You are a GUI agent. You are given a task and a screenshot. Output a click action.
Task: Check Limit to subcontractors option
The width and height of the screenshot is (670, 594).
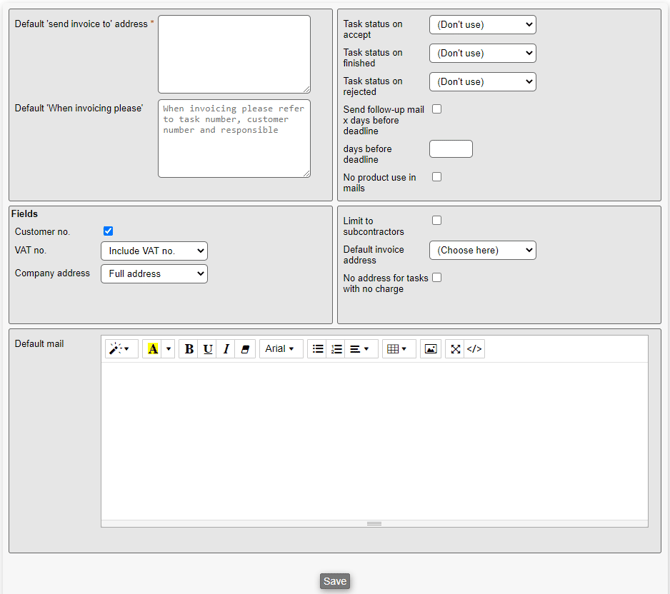click(x=436, y=220)
